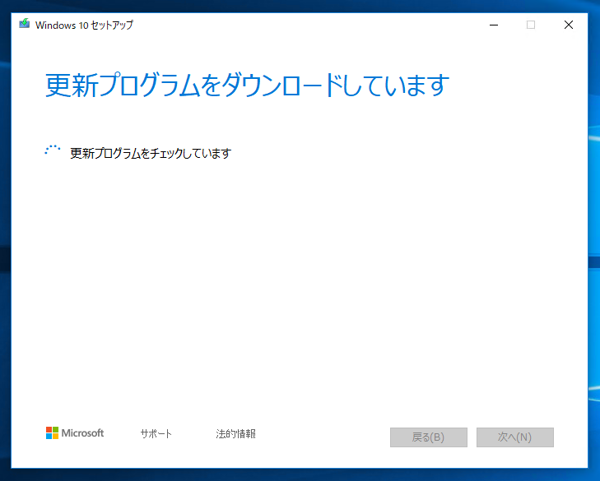Click the disabled maximize button

[x=531, y=25]
